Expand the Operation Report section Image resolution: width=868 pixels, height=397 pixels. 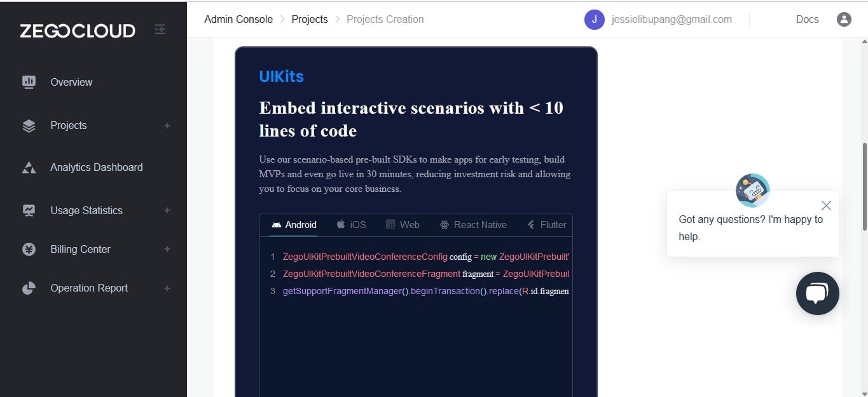tap(167, 288)
